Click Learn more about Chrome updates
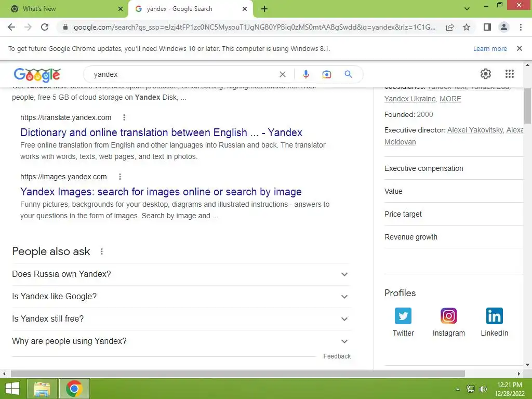532x399 pixels. click(x=489, y=48)
